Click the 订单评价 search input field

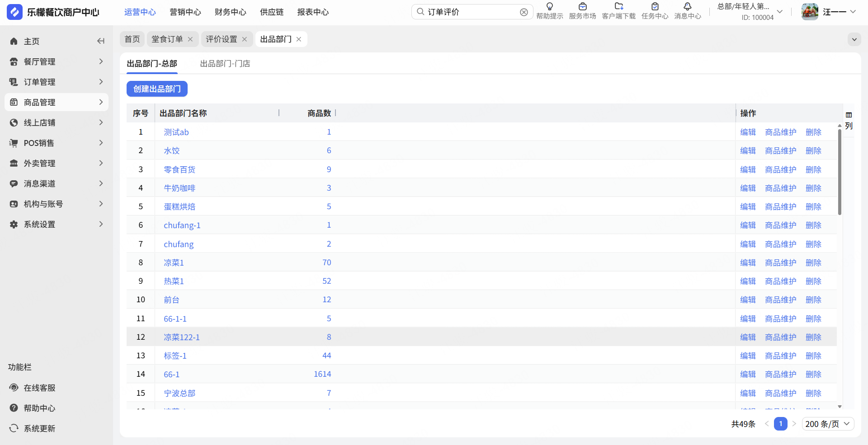[472, 12]
